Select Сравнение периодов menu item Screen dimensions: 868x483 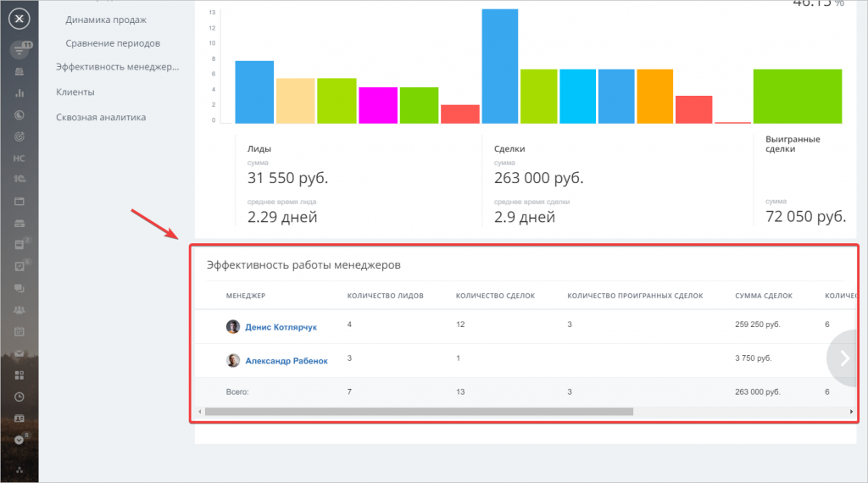click(113, 42)
